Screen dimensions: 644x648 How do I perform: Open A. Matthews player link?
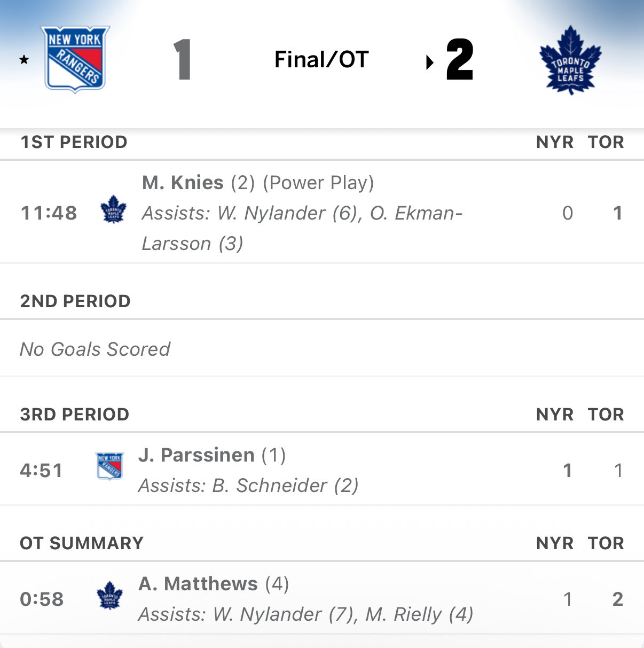coord(198,584)
